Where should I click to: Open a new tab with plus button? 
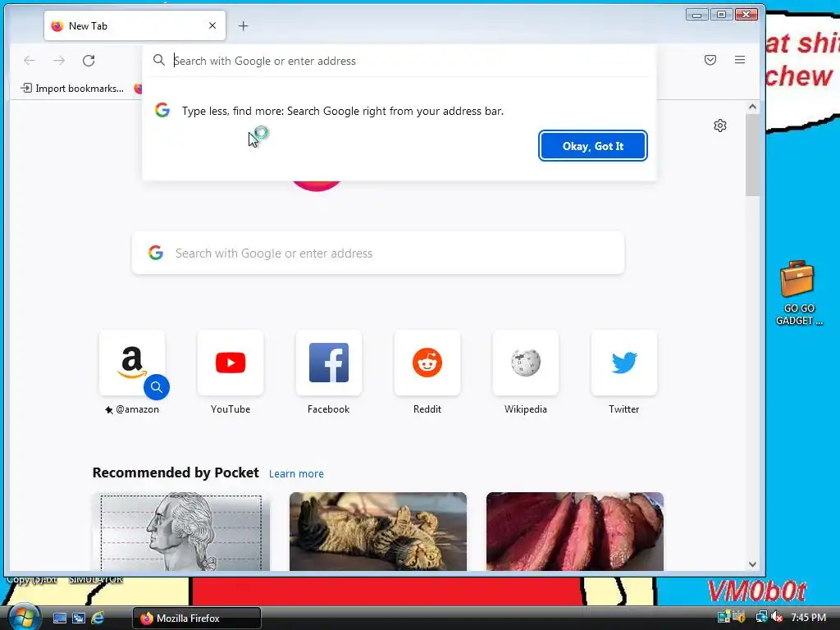[243, 25]
